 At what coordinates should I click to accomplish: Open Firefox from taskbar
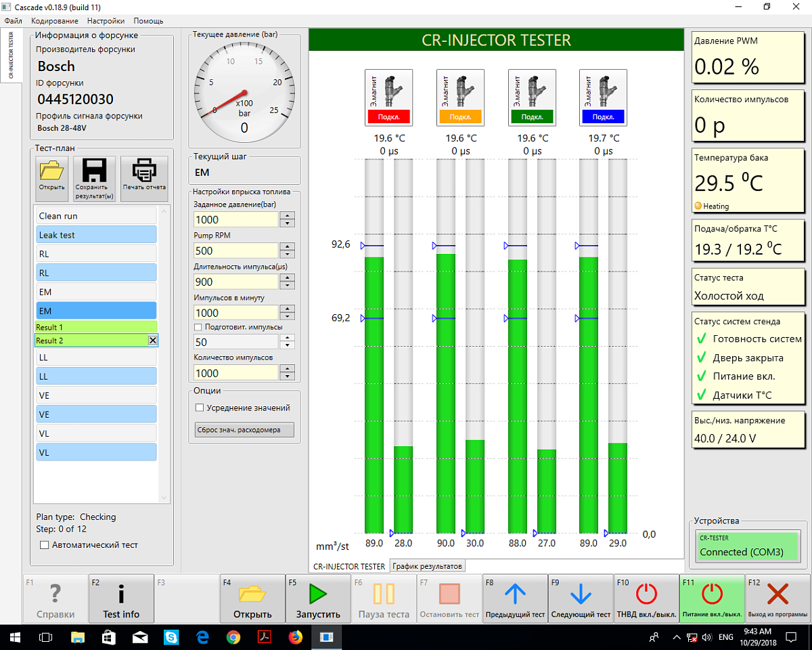pos(295,637)
